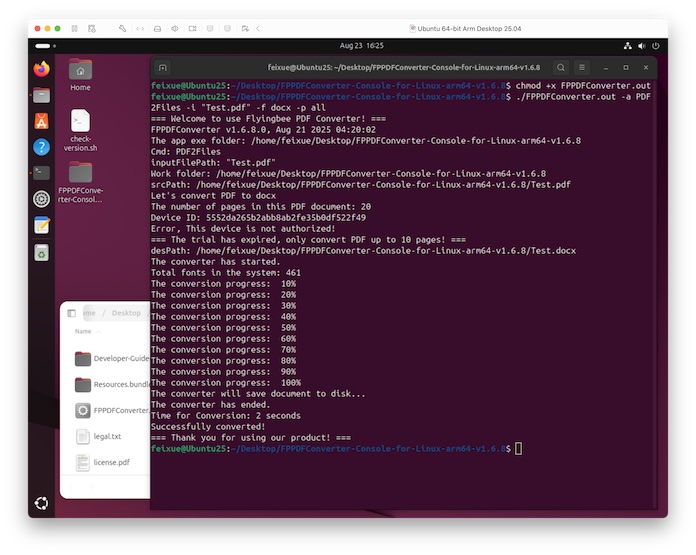The height and width of the screenshot is (555, 696).
Task: Open Settings from the dock
Action: point(41,199)
